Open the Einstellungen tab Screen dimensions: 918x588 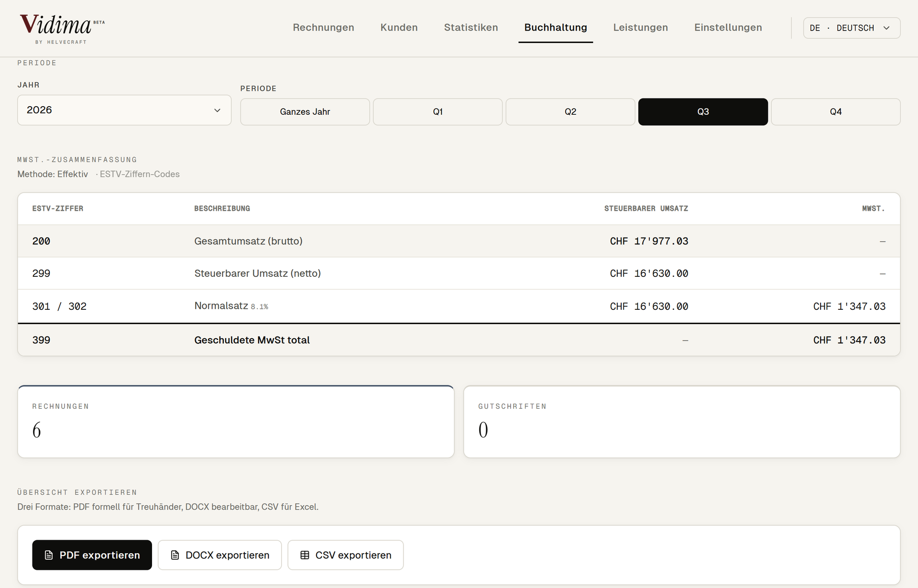tap(728, 28)
